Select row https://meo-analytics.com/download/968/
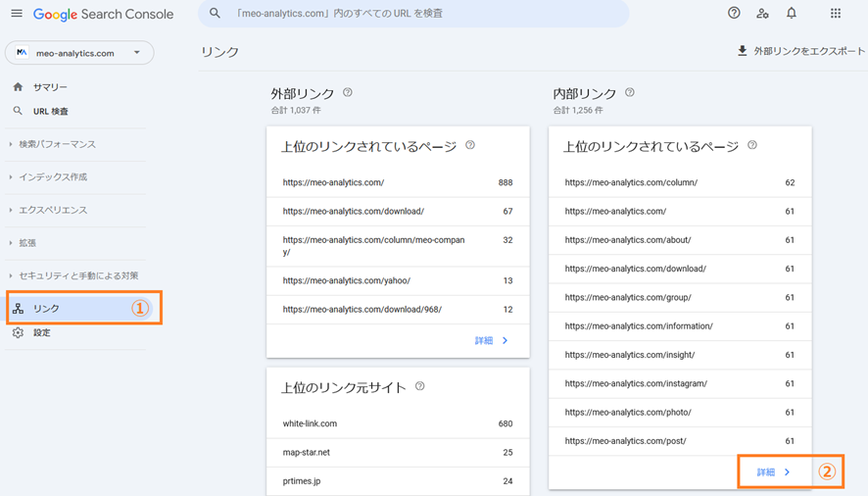 (398, 309)
